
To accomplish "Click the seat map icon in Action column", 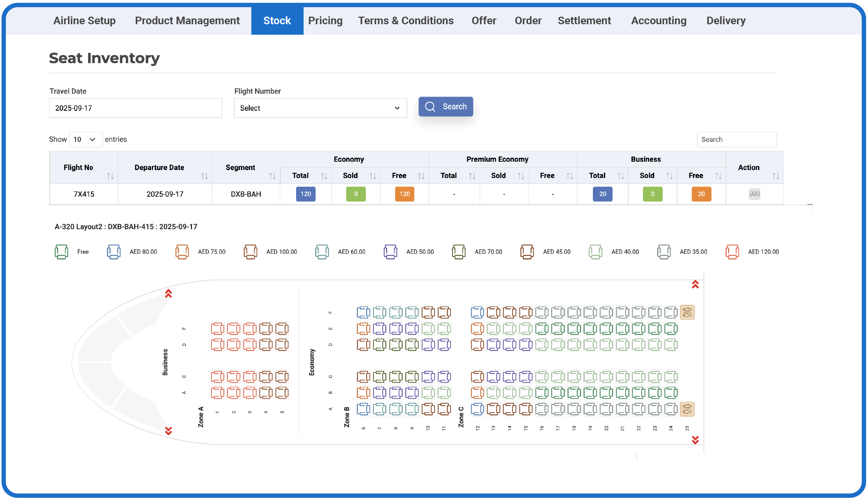I will click(x=754, y=194).
